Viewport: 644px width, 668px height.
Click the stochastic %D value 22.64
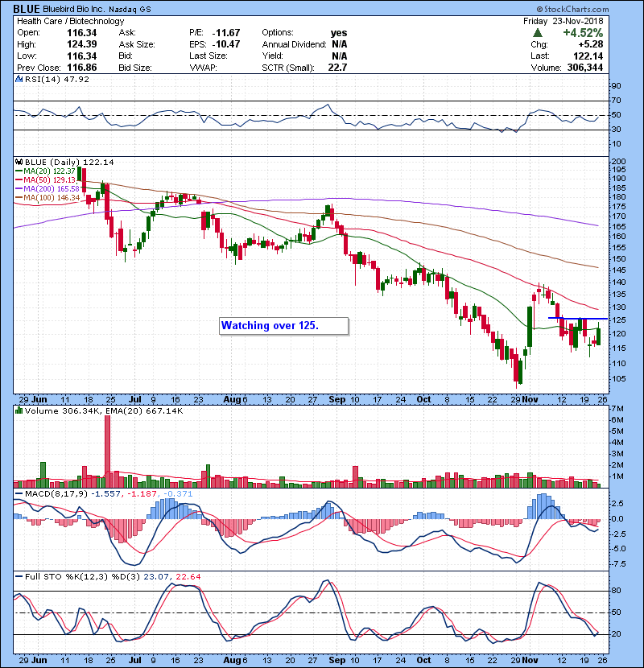(188, 576)
